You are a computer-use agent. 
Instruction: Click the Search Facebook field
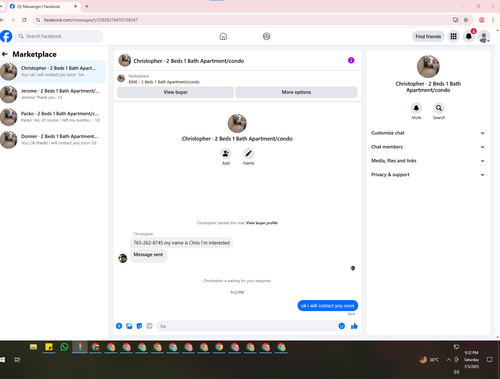point(59,36)
